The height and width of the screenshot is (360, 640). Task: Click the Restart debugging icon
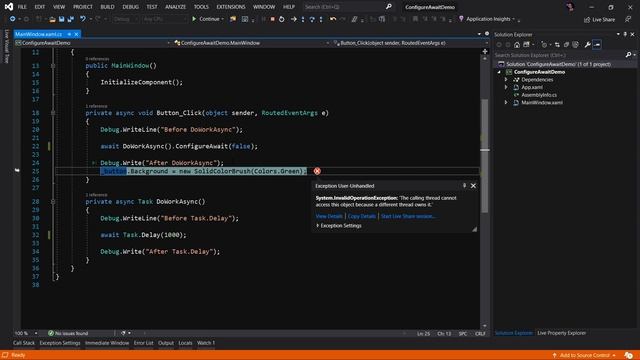[282, 19]
